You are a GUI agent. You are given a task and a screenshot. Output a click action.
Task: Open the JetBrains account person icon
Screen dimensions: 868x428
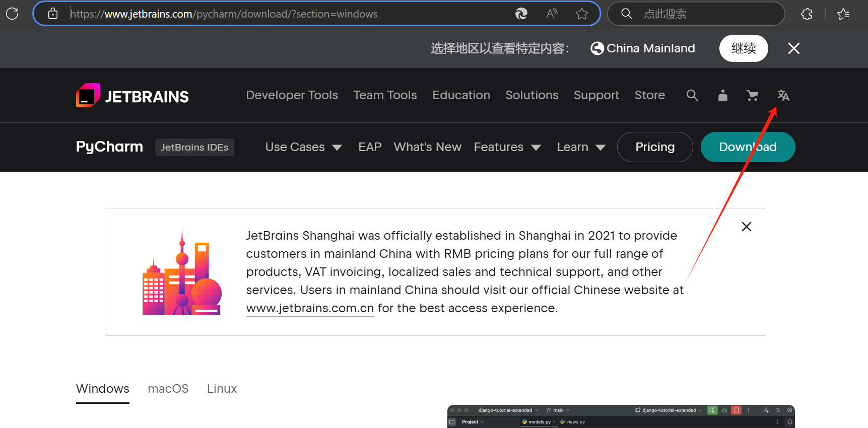[722, 95]
